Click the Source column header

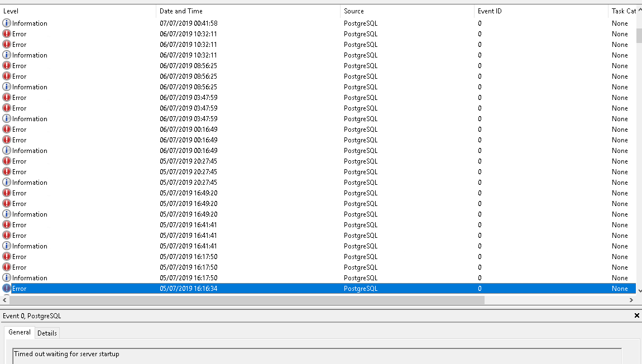407,11
